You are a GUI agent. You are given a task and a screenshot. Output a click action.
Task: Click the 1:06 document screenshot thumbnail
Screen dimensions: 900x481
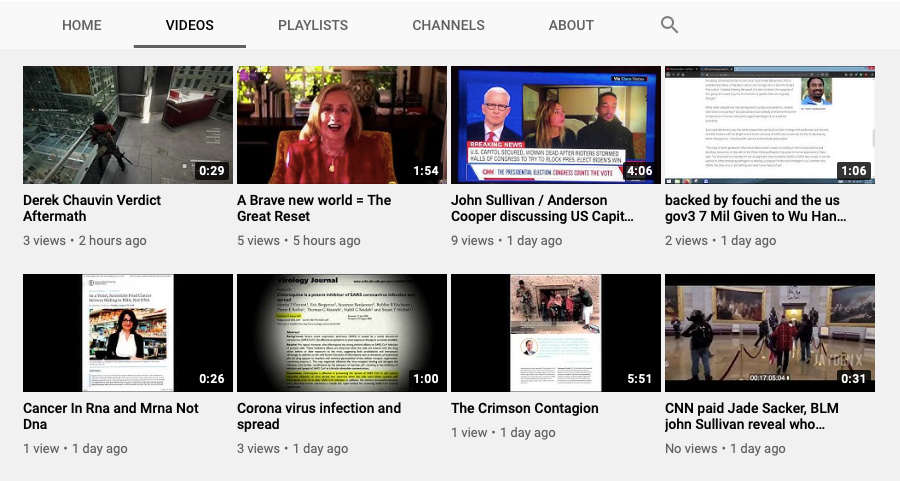coord(770,125)
